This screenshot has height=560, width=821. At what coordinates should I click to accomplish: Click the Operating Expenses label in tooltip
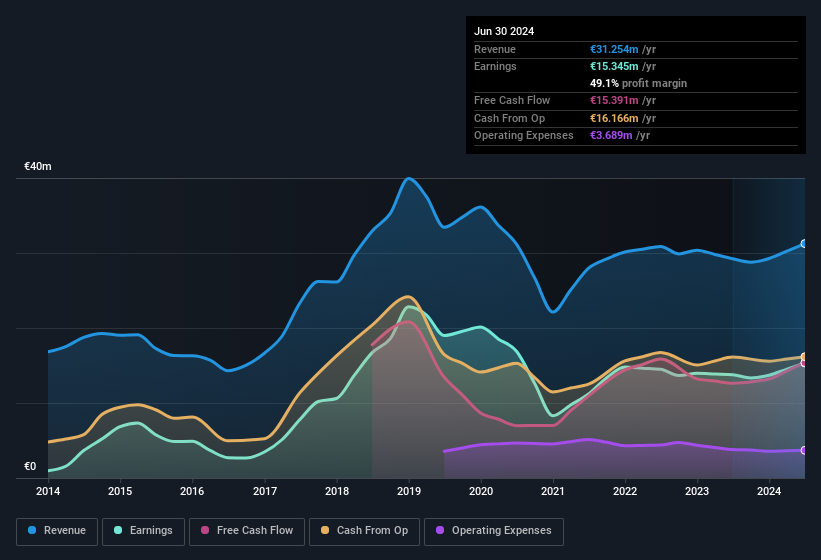click(x=524, y=135)
